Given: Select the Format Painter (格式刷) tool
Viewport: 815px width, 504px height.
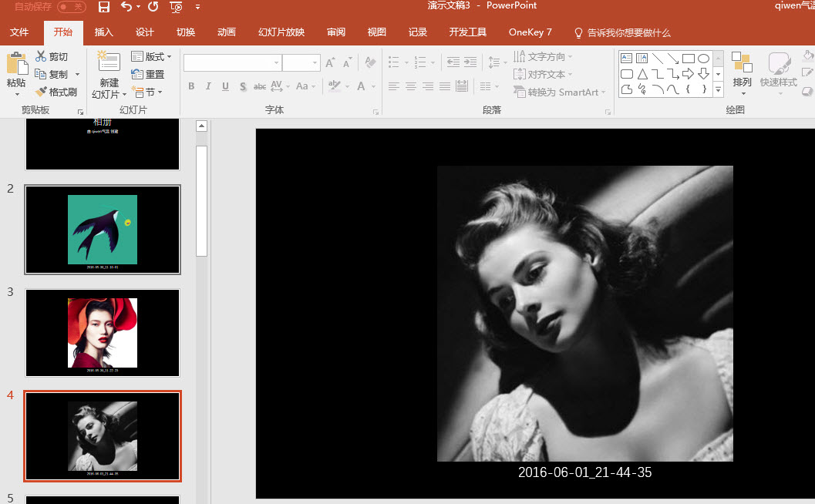Looking at the screenshot, I should pos(56,92).
